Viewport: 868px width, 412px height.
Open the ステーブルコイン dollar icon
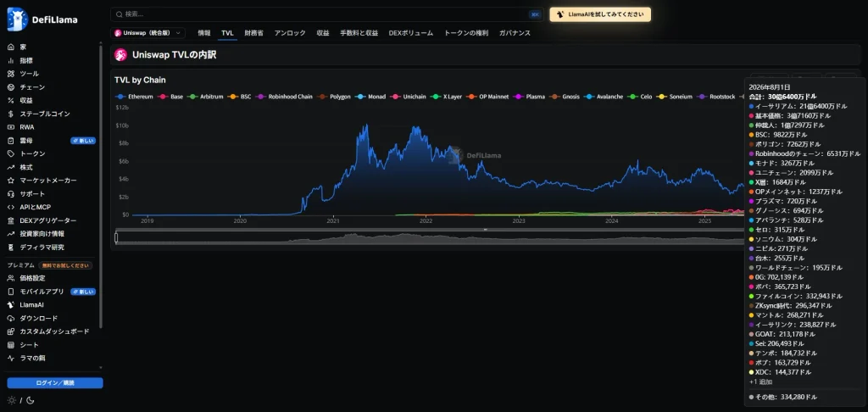pos(10,114)
